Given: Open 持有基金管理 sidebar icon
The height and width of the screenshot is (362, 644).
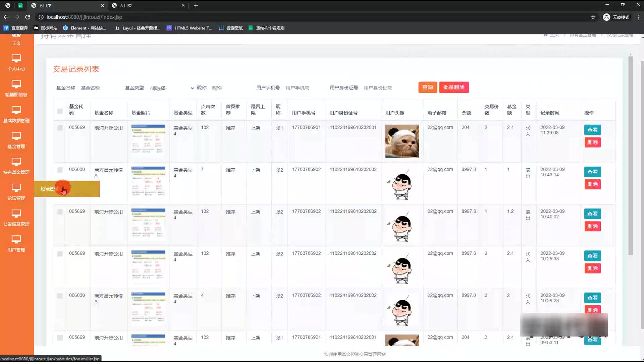Looking at the screenshot, I should pos(16,162).
